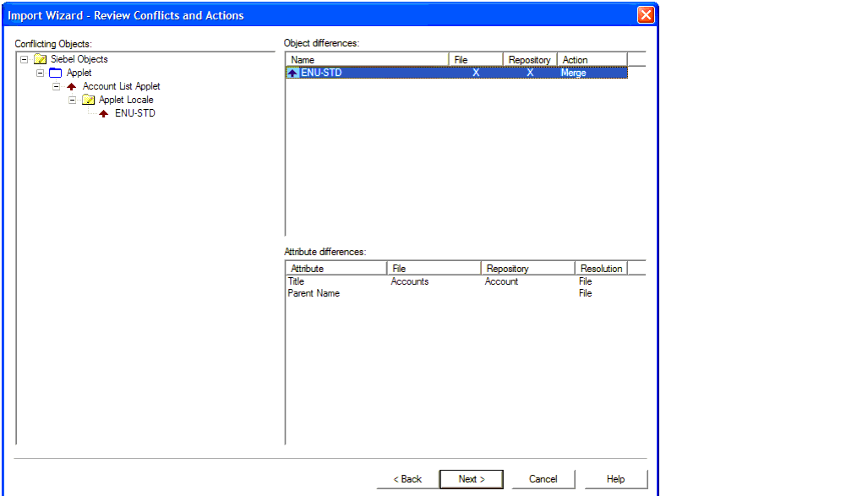Viewport: 868px width, 496px height.
Task: Click the Action column header
Action: (x=592, y=60)
